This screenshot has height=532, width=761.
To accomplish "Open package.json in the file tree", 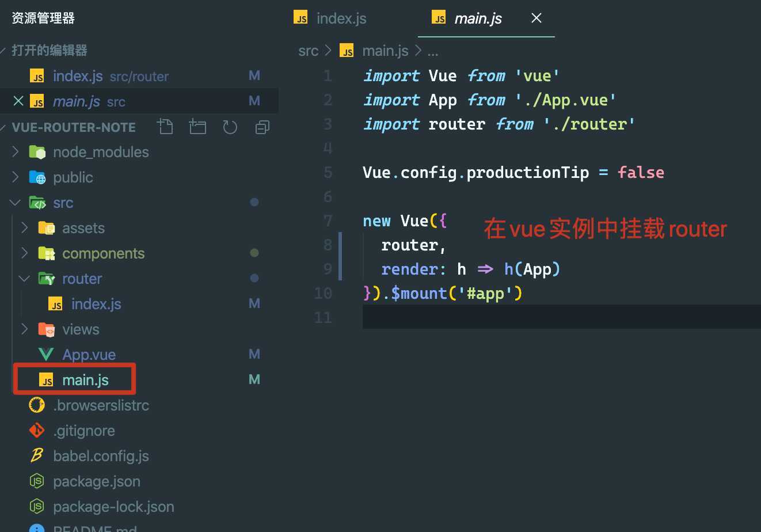I will pos(96,481).
